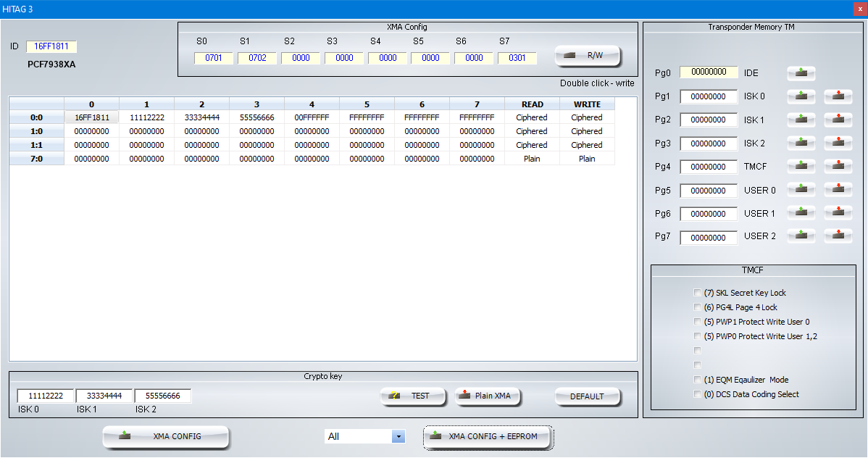
Task: Select row header 7:0 in table
Action: [36, 159]
